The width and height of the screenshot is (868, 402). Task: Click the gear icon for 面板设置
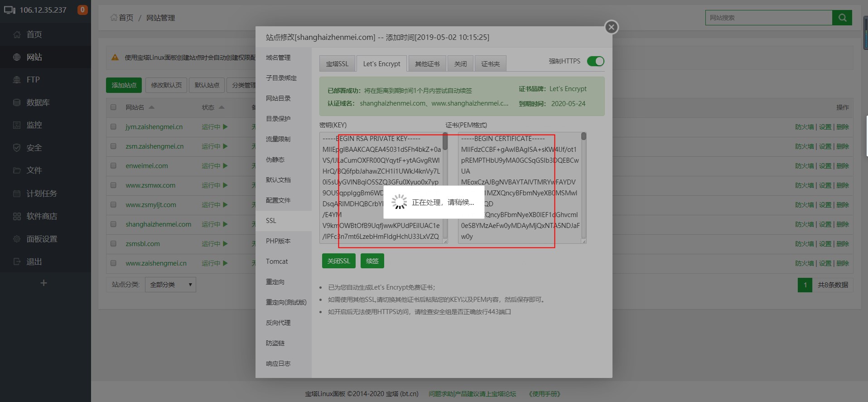tap(17, 239)
